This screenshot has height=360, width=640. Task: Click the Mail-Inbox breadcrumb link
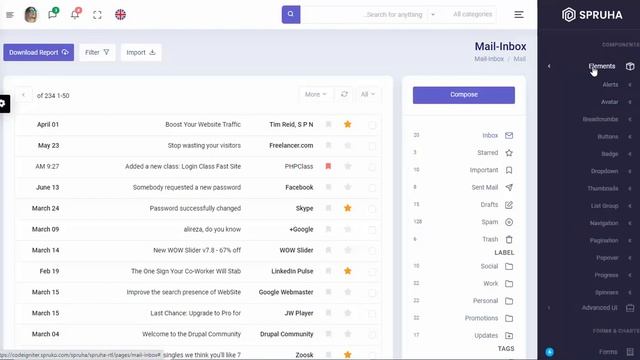489,59
